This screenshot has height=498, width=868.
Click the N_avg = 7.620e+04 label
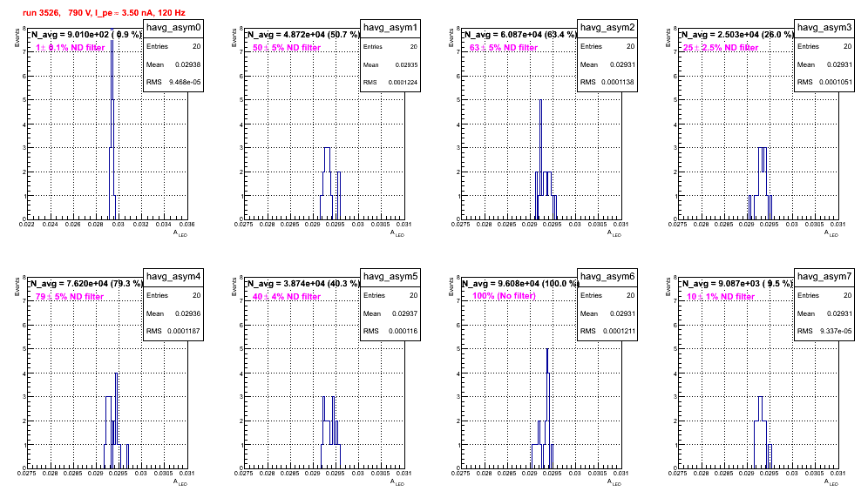pos(86,283)
